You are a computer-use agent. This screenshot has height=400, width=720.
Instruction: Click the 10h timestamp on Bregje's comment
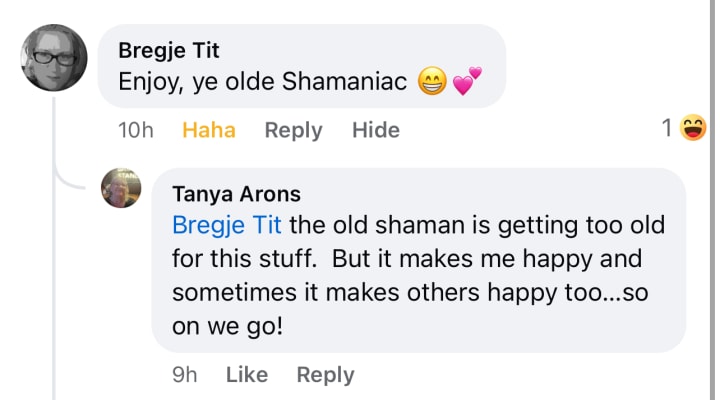tap(135, 130)
